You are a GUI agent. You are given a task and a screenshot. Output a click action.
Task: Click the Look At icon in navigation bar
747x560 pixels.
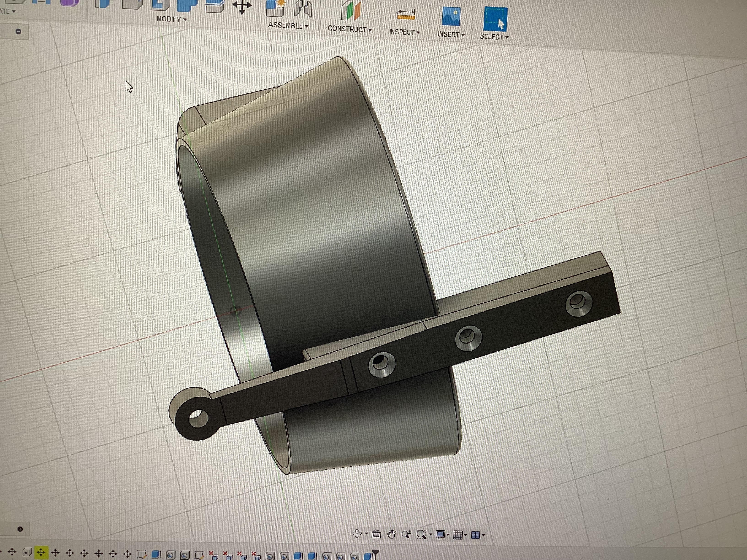376,534
